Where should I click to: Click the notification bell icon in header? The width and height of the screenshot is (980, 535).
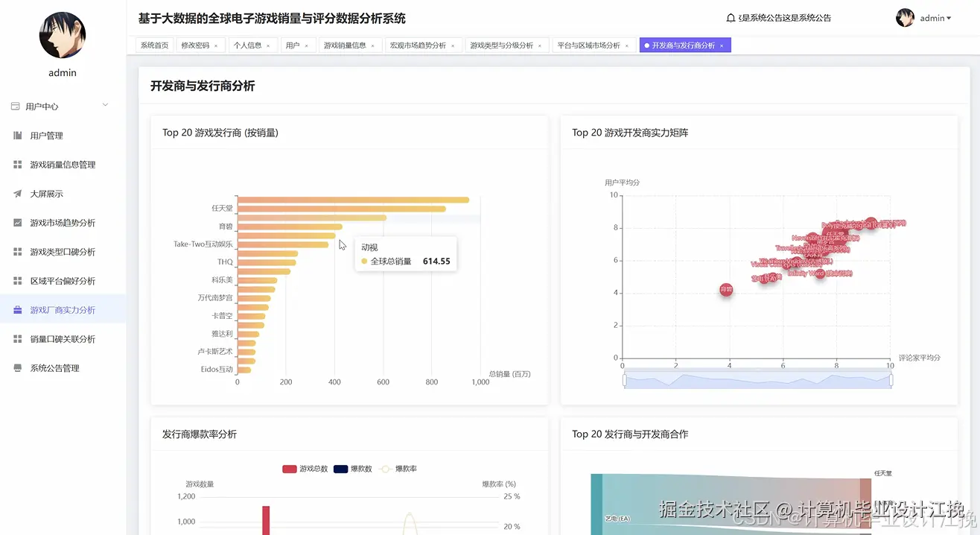[x=731, y=18]
